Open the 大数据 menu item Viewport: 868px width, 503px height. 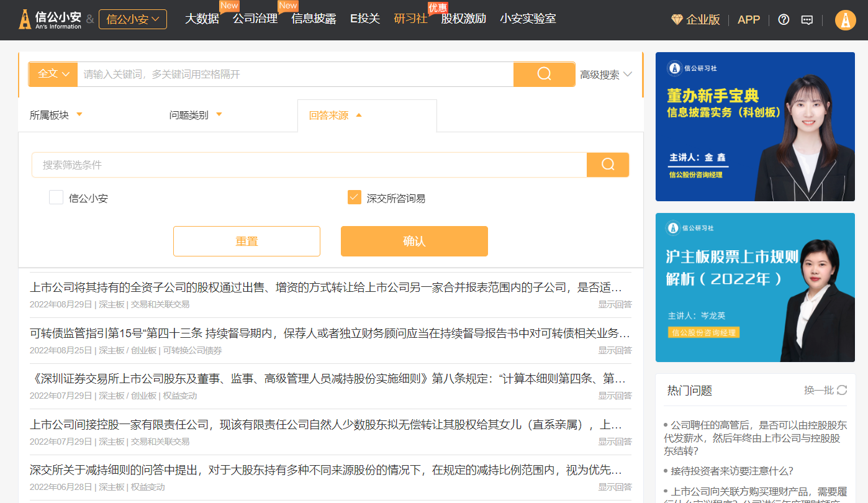(202, 19)
